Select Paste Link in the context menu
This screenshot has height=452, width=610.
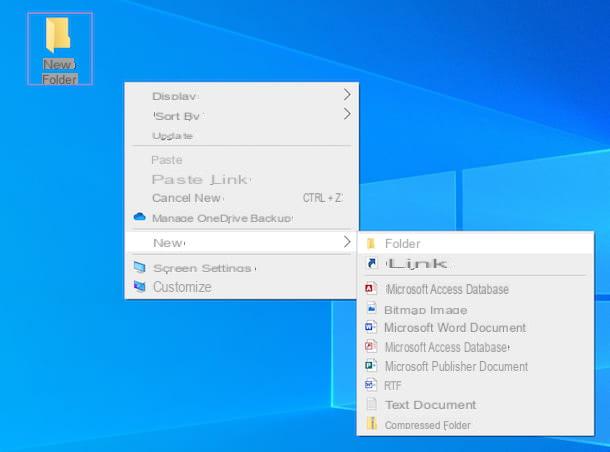[x=199, y=179]
